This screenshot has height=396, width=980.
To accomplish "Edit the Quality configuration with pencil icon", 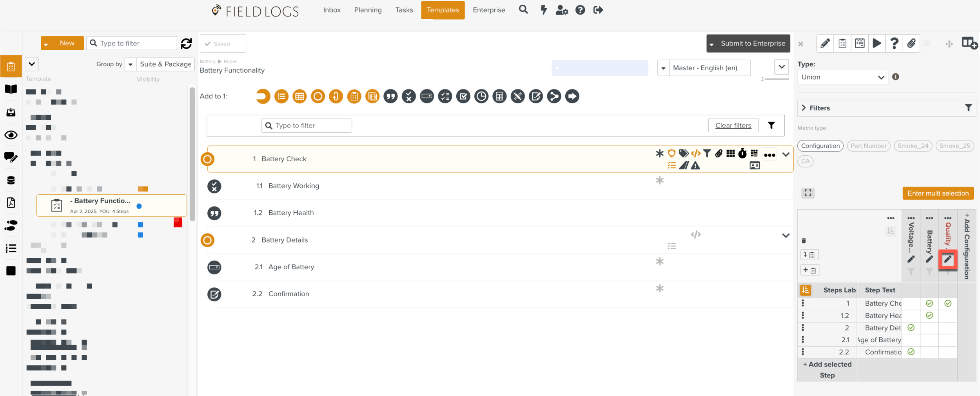I will [947, 259].
